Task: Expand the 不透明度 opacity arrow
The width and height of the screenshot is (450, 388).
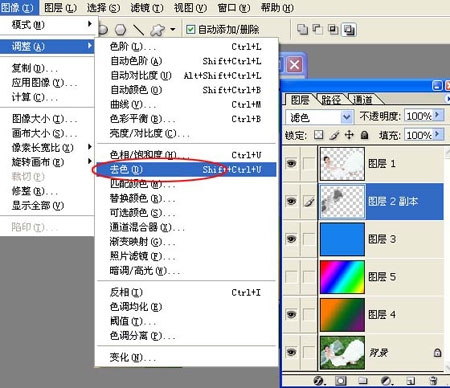Action: [x=438, y=115]
